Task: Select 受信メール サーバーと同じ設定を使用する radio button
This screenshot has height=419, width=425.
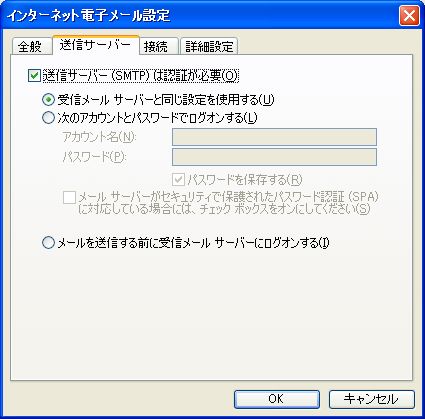Action: point(48,99)
